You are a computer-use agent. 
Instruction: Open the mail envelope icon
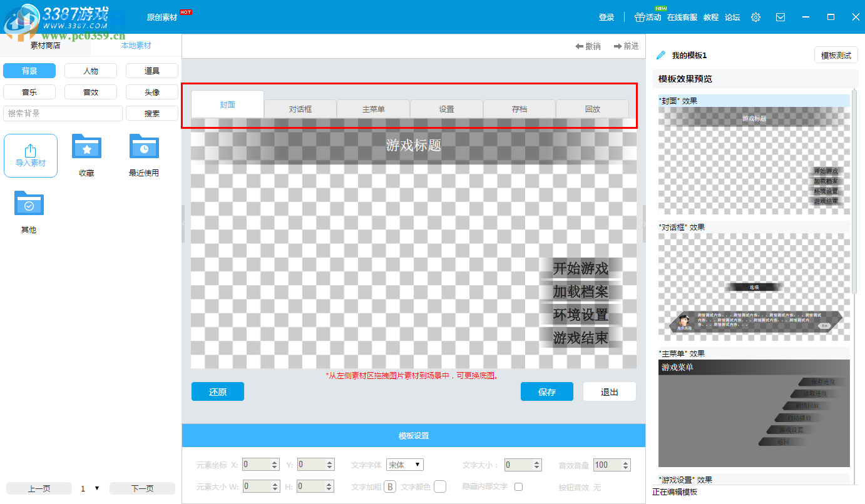pyautogui.click(x=780, y=17)
